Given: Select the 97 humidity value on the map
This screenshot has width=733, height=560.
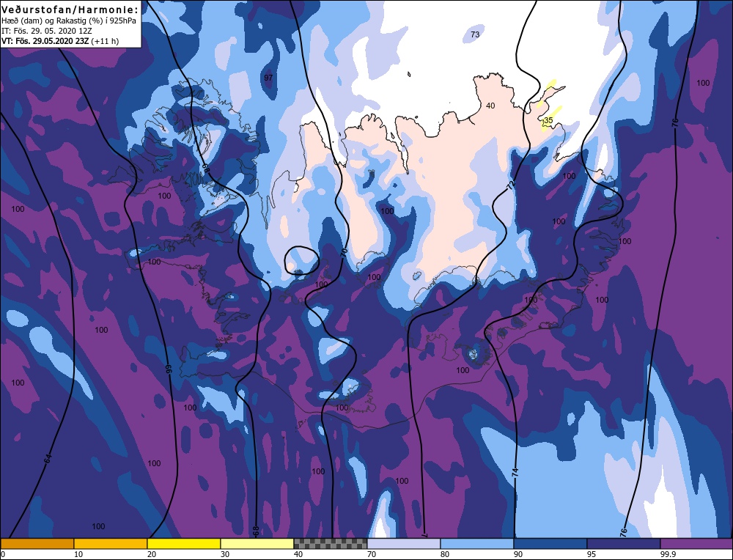Looking at the screenshot, I should click(x=268, y=78).
